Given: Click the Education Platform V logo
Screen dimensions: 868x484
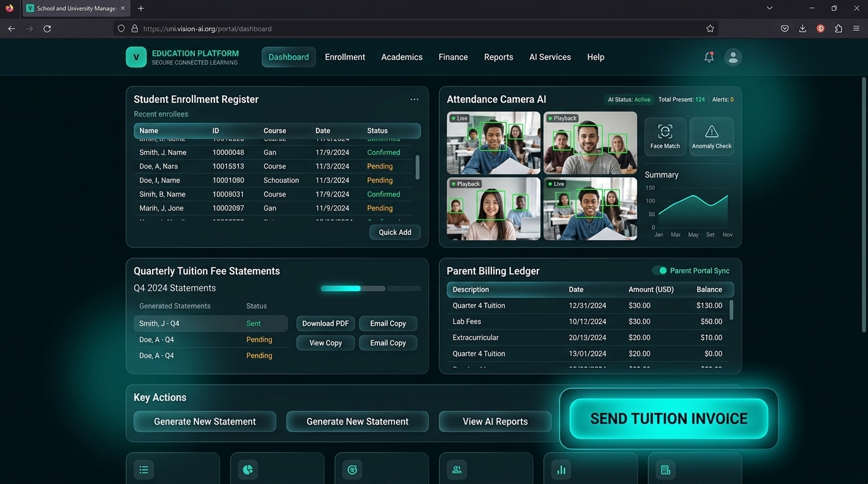Looking at the screenshot, I should (x=136, y=57).
